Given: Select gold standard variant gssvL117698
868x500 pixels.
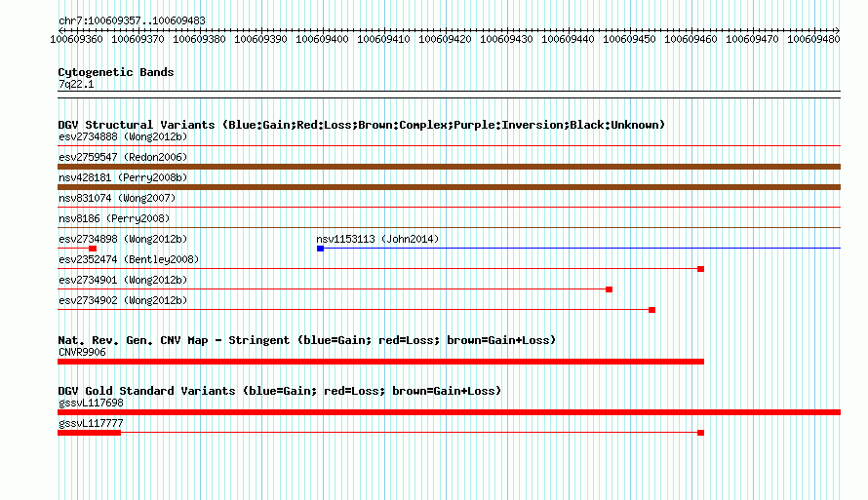Looking at the screenshot, I should pyautogui.click(x=91, y=404).
